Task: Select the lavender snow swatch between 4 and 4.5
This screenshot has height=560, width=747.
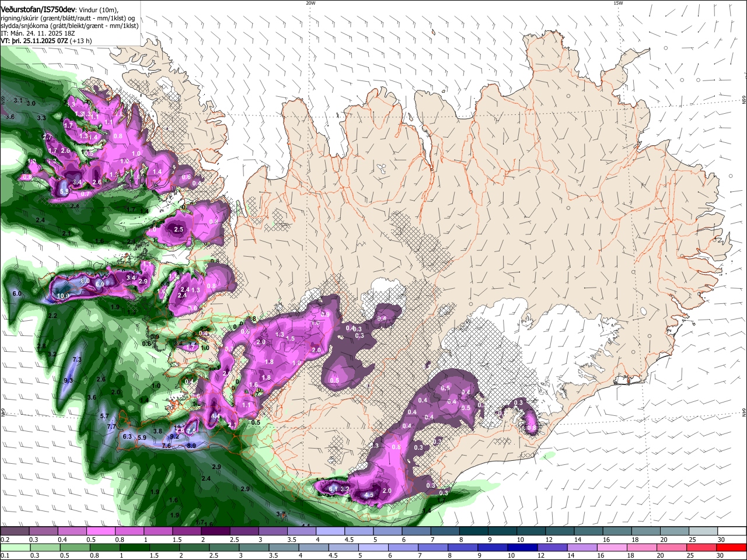Action: coord(330,531)
